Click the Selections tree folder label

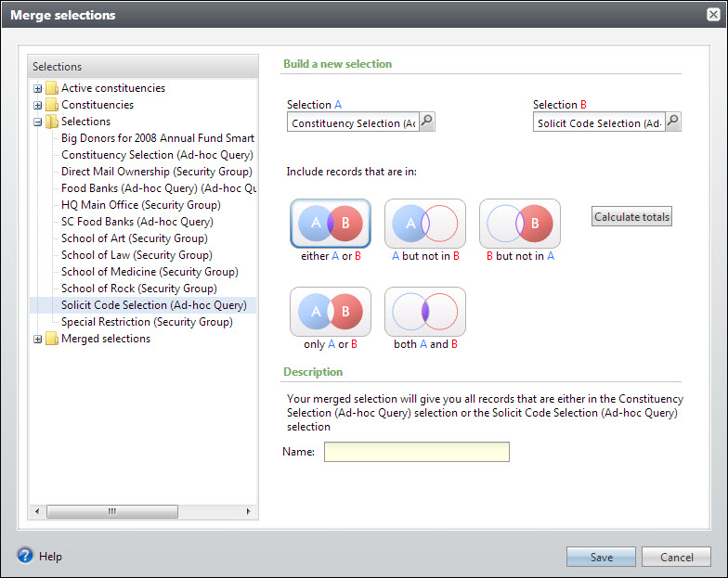(x=85, y=122)
